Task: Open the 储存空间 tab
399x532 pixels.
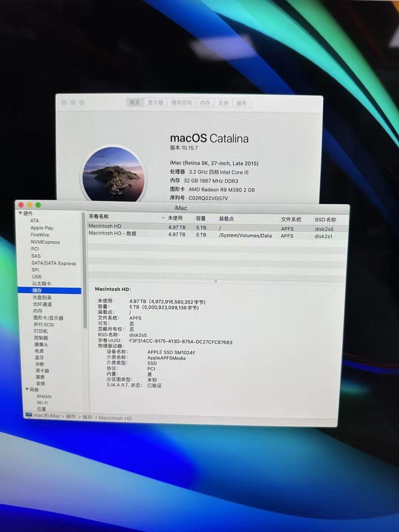Action: click(181, 103)
